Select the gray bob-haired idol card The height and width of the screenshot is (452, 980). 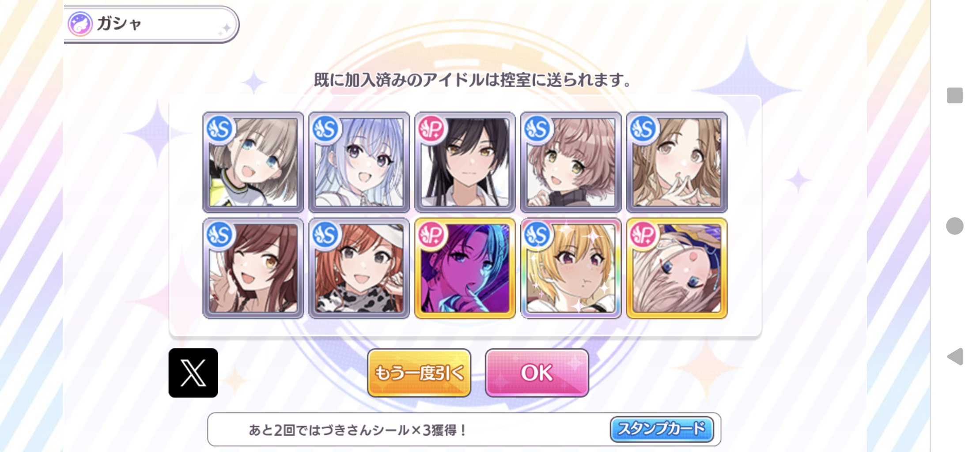[x=253, y=162]
